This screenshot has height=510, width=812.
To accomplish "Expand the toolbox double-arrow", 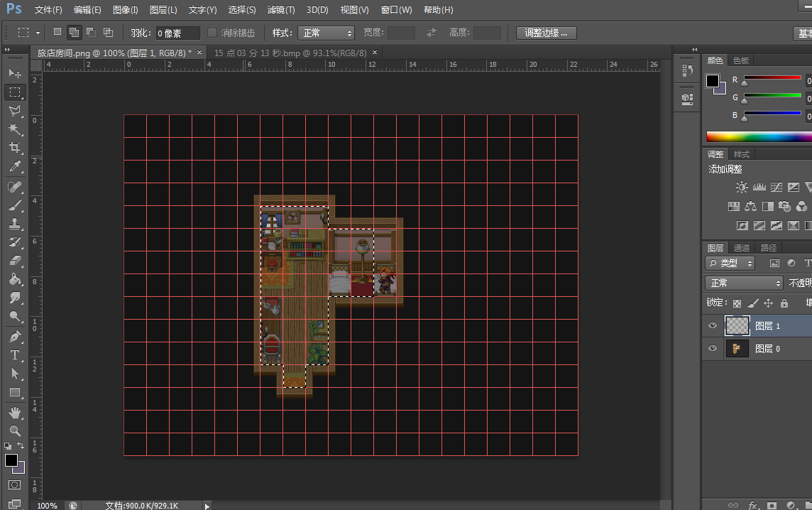I will coord(7,49).
